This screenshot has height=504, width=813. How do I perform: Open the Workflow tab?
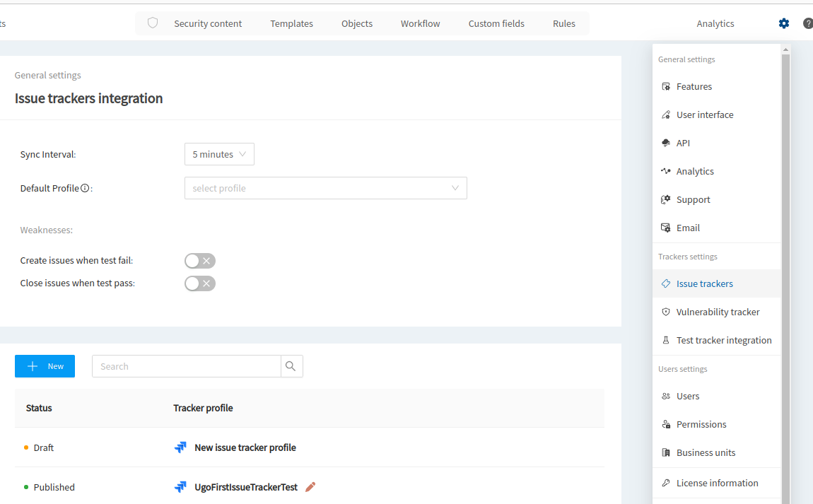pyautogui.click(x=420, y=23)
